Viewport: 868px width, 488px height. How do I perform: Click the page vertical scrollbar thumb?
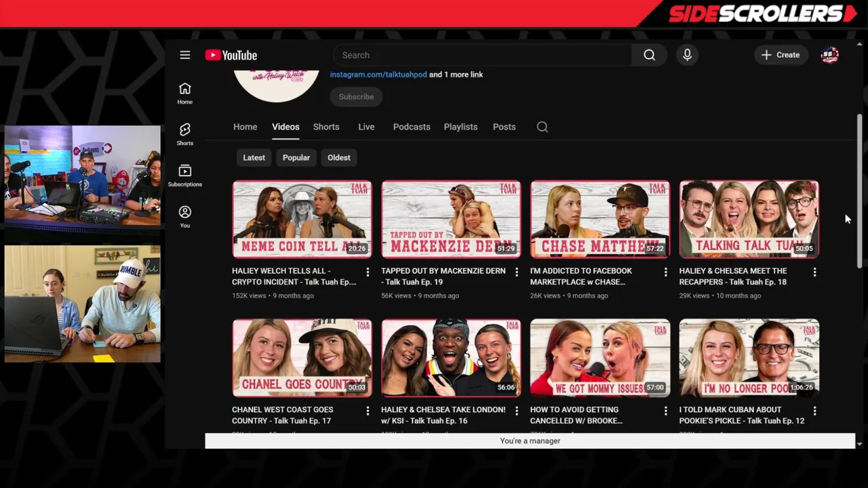(859, 190)
